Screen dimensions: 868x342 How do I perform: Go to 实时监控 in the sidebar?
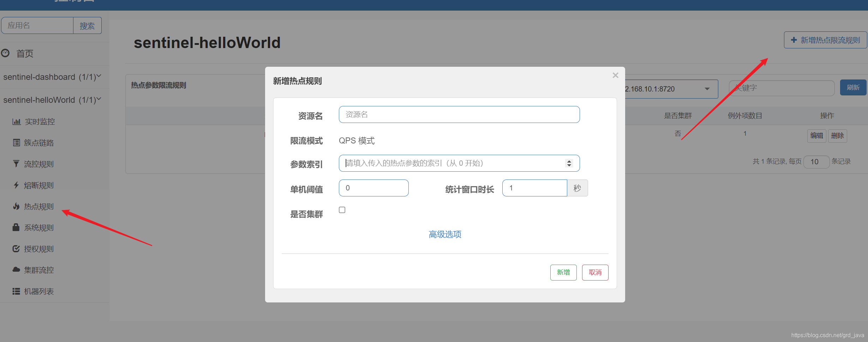click(x=40, y=122)
